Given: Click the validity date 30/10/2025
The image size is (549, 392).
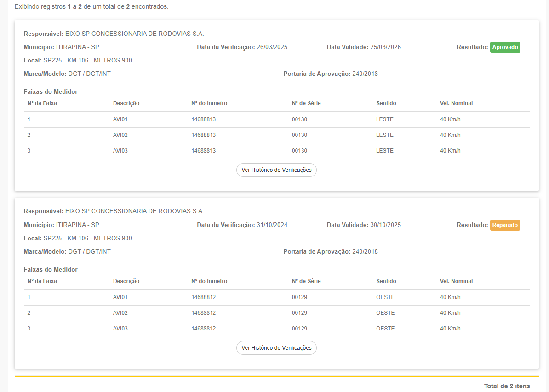Looking at the screenshot, I should tap(385, 225).
